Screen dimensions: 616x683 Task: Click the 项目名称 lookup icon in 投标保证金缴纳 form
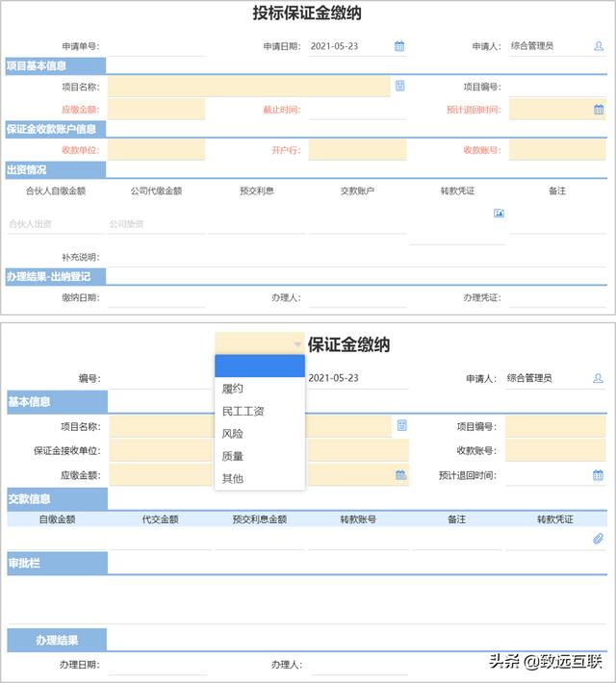click(x=399, y=86)
